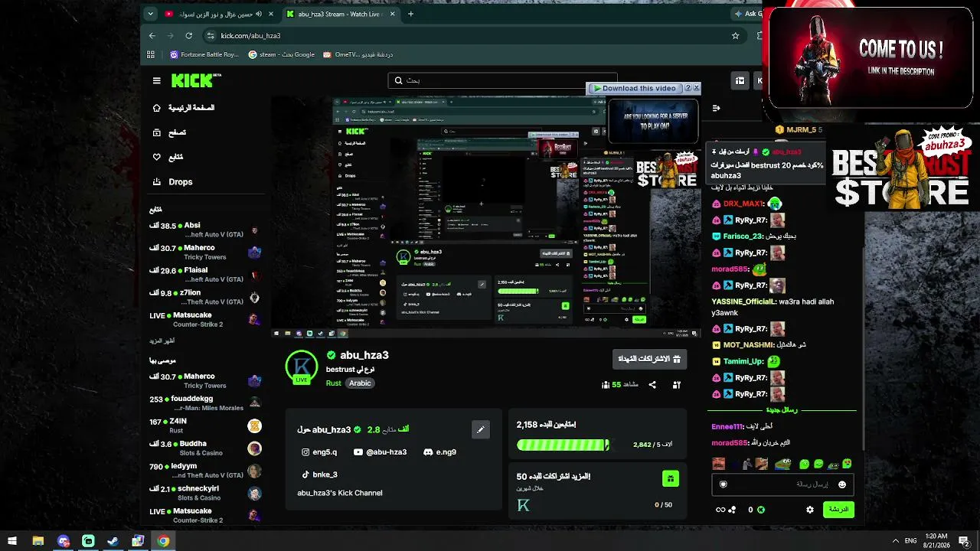Open fouaddekgg's recommended channel

tap(205, 403)
